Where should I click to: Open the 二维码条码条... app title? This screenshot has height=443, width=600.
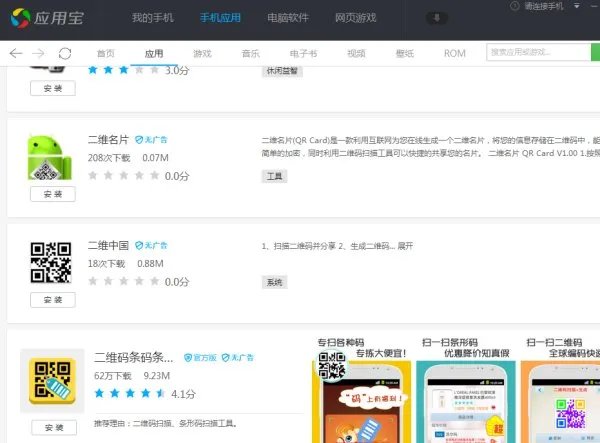[x=134, y=357]
